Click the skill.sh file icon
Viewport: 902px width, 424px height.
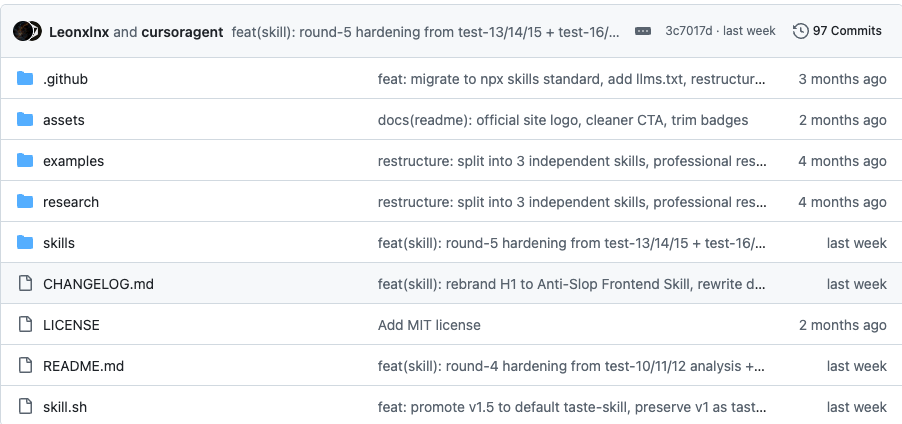(25, 407)
